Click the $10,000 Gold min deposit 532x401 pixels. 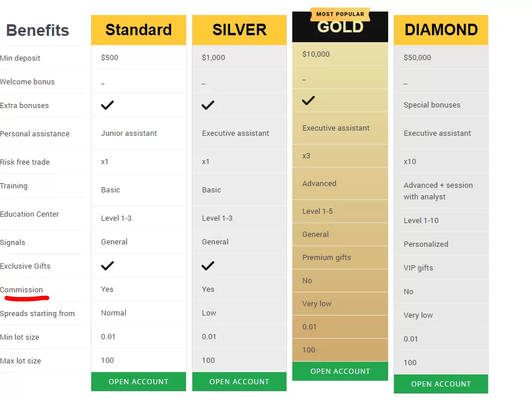pos(316,54)
